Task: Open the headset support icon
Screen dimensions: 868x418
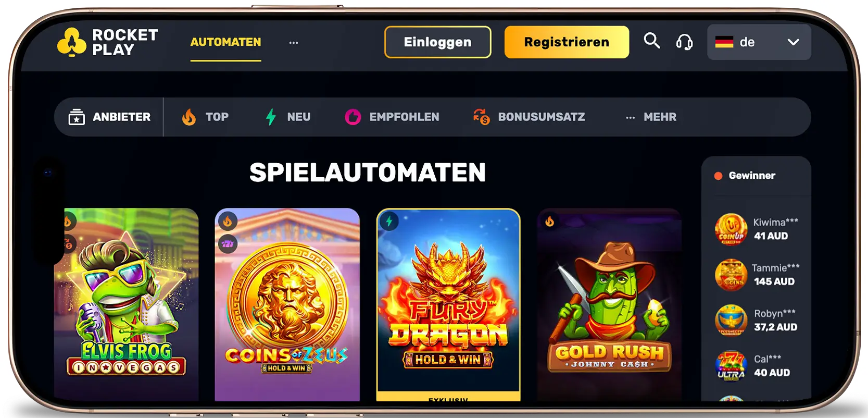Action: (x=684, y=42)
